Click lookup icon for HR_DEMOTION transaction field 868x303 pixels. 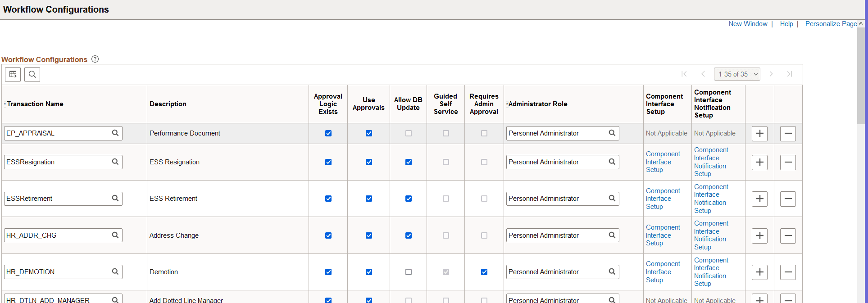coord(115,271)
